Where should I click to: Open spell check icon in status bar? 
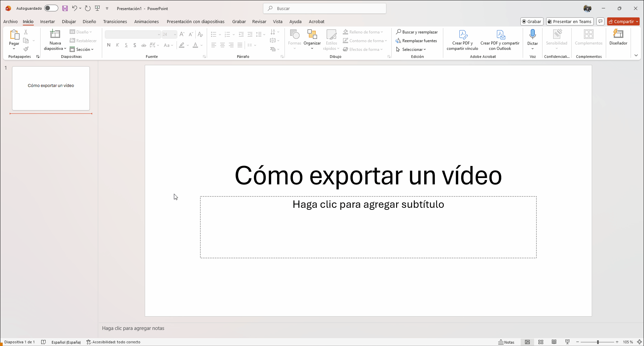tap(43, 342)
